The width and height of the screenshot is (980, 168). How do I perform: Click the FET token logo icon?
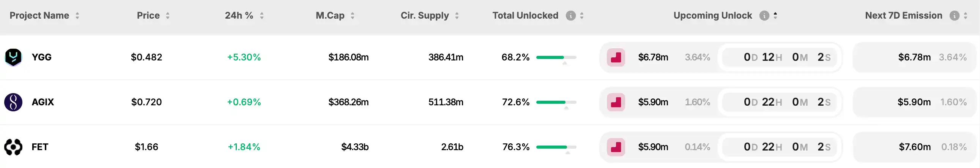pyautogui.click(x=13, y=147)
